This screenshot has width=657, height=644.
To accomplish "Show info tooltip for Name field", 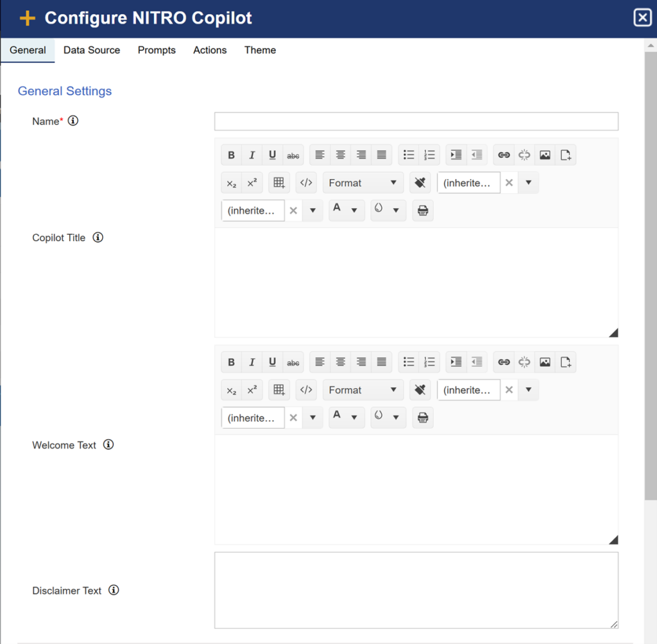I will [73, 121].
